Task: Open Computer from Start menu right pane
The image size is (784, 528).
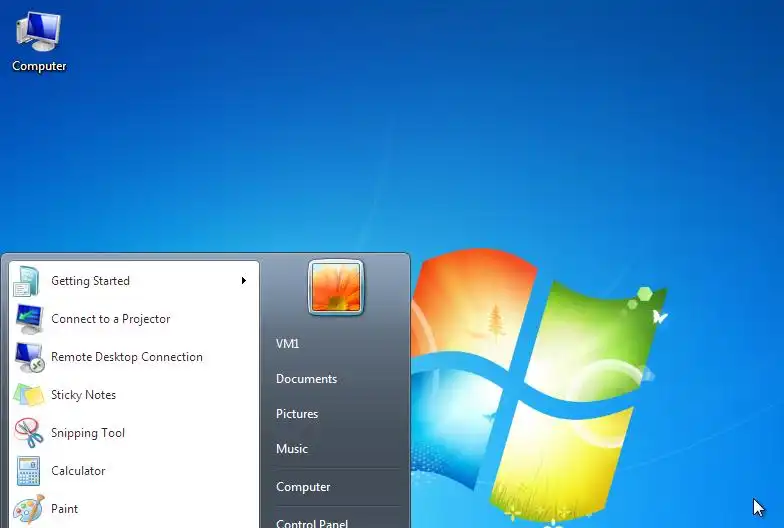Action: [x=303, y=486]
